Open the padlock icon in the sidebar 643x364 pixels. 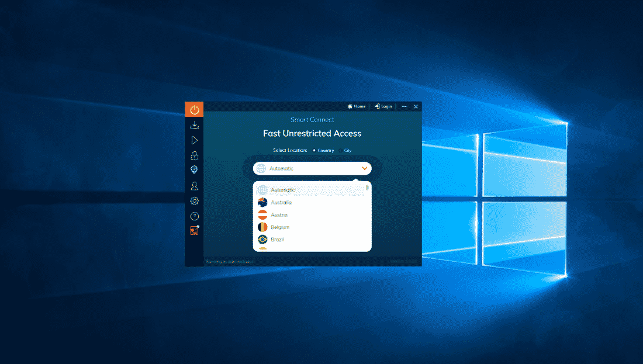(195, 155)
